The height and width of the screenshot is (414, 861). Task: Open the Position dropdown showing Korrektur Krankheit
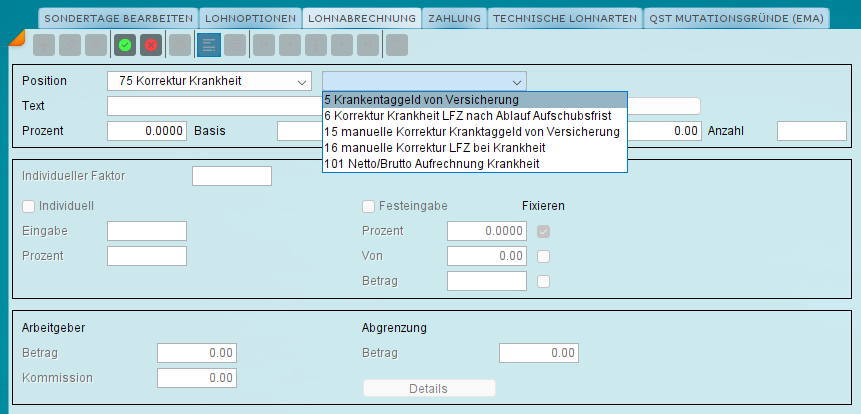click(x=209, y=81)
